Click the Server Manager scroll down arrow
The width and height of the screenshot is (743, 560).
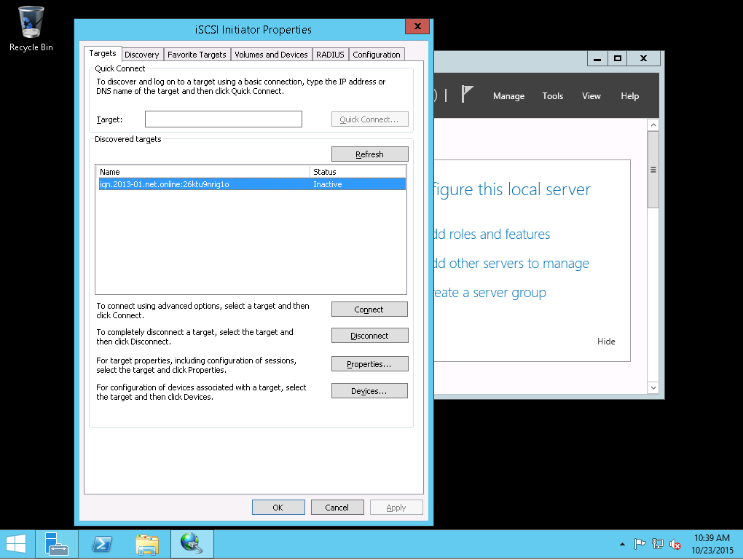(x=653, y=388)
